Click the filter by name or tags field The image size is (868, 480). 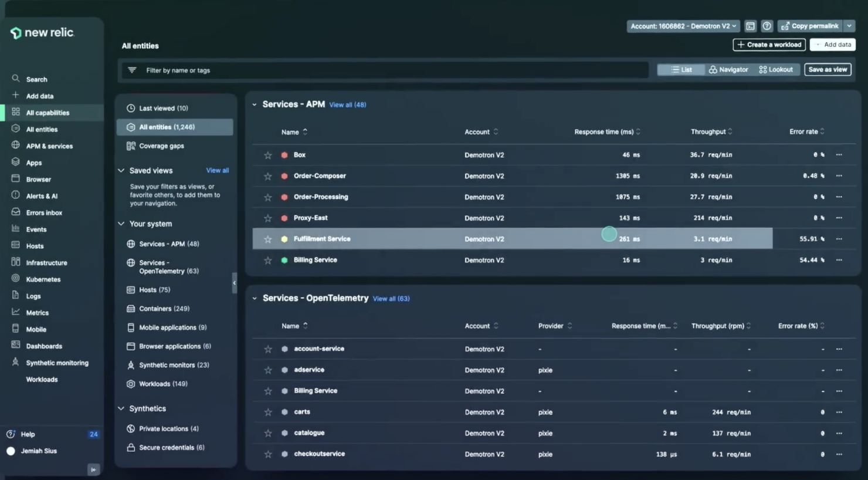(x=384, y=70)
